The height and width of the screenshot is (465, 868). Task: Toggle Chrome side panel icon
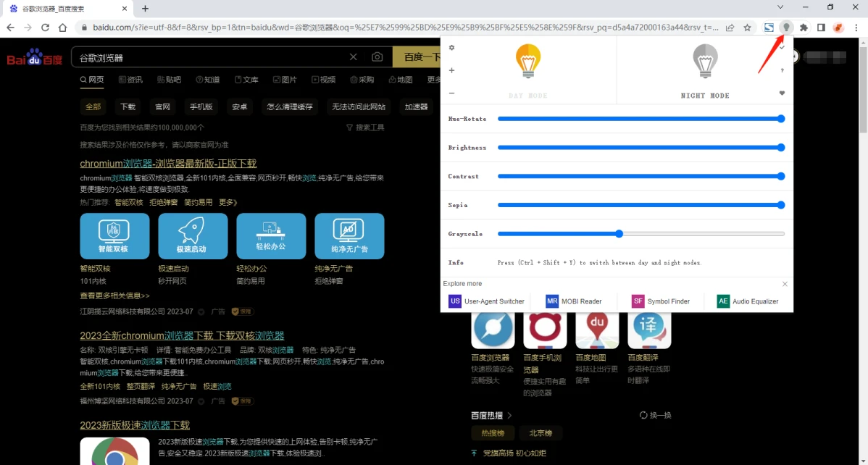(x=822, y=28)
